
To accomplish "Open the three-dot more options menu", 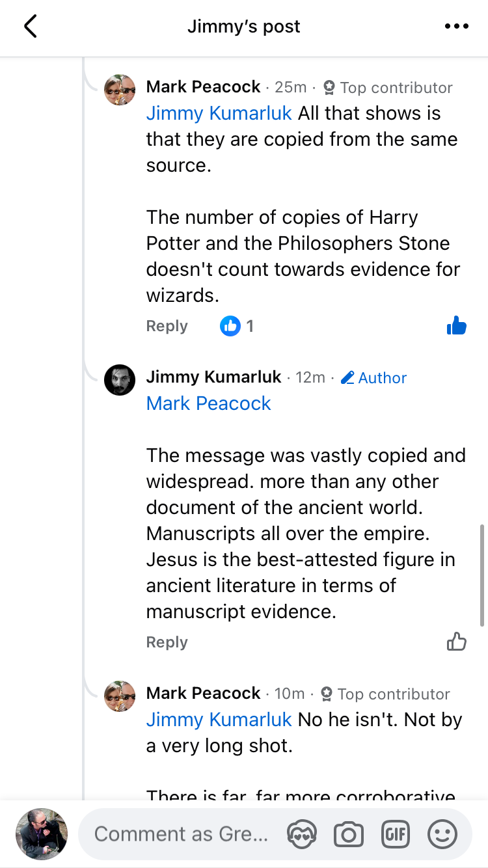I will [x=456, y=27].
